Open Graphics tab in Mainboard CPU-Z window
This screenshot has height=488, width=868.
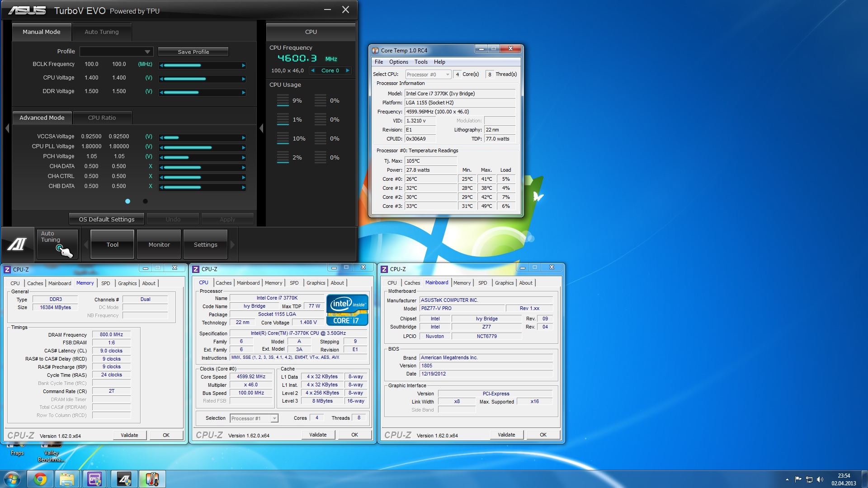click(504, 283)
